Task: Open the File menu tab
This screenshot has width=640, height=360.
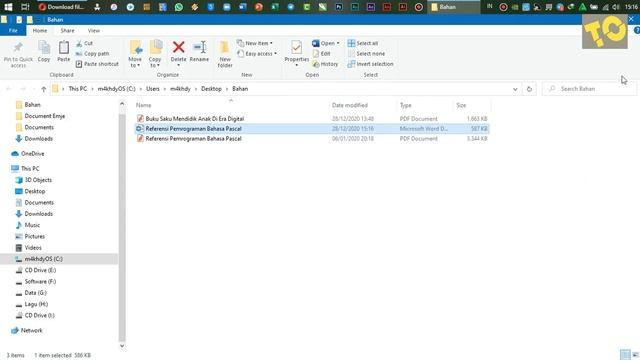Action: click(13, 31)
